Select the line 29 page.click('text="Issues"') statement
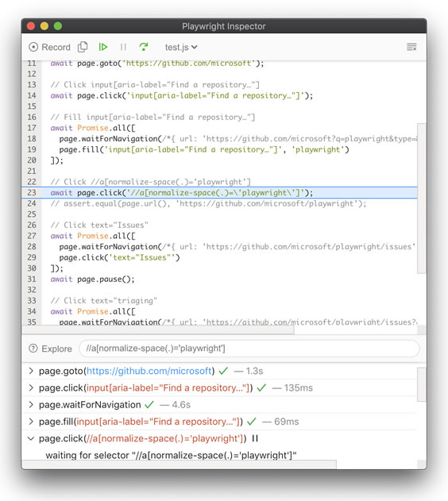 point(119,257)
